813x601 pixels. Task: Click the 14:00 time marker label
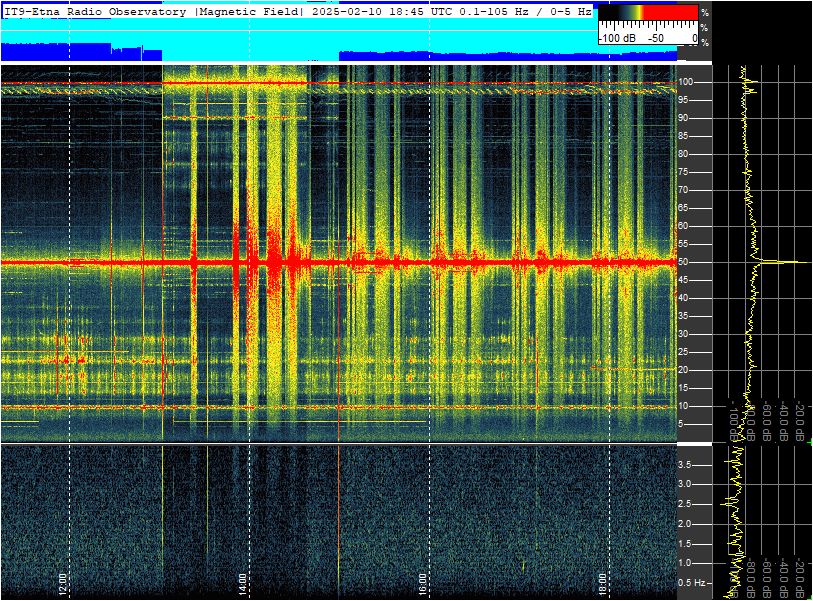pyautogui.click(x=242, y=584)
